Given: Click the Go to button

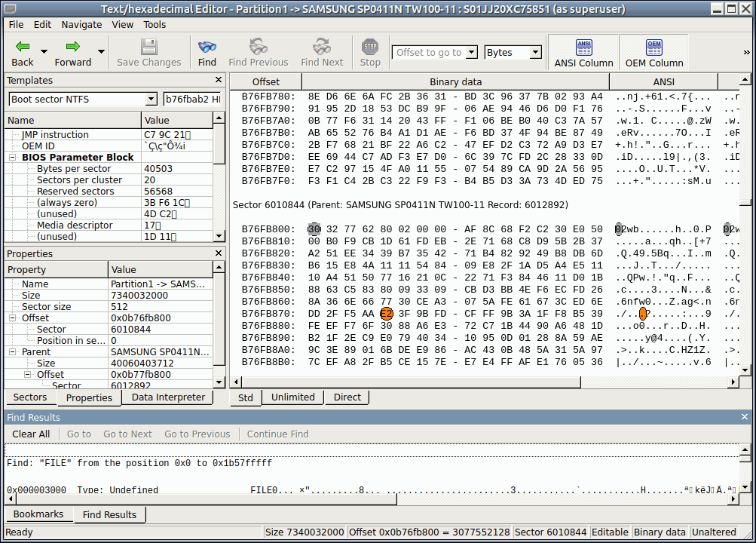Looking at the screenshot, I should point(79,434).
